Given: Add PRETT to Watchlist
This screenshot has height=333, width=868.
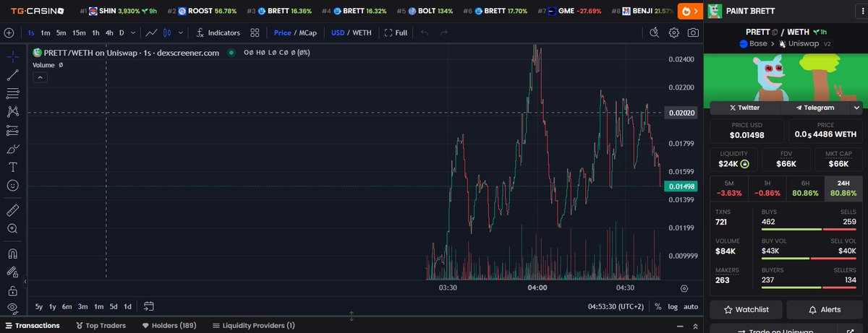Looking at the screenshot, I should [x=746, y=309].
